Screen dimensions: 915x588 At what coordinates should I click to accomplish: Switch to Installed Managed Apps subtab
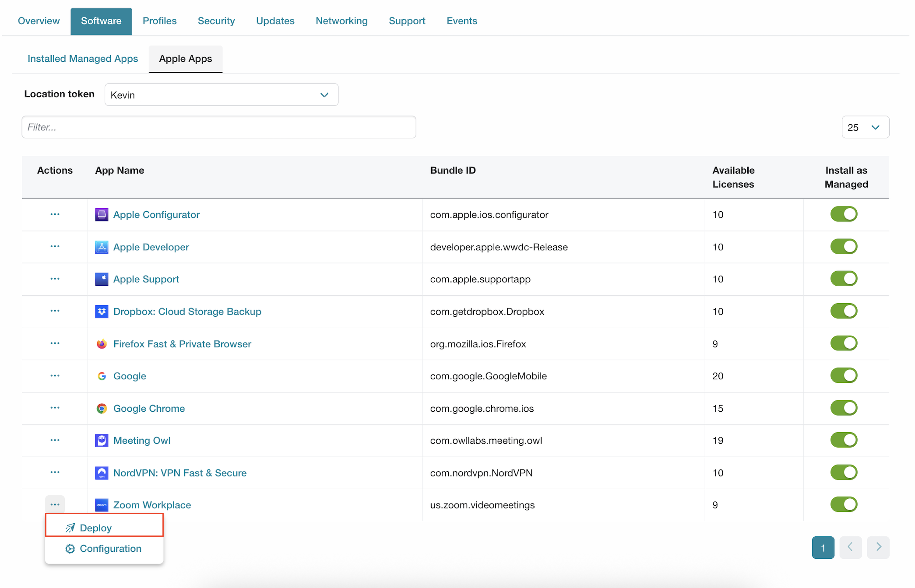click(x=83, y=59)
